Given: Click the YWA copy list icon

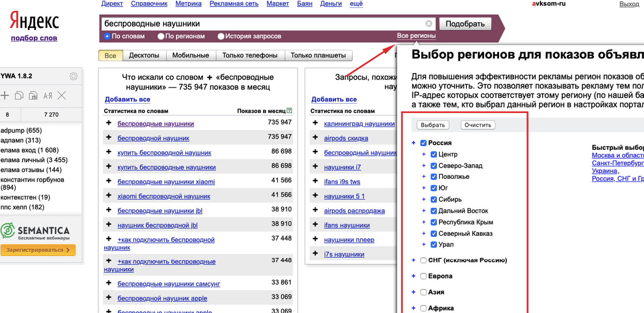Looking at the screenshot, I should coord(19,96).
